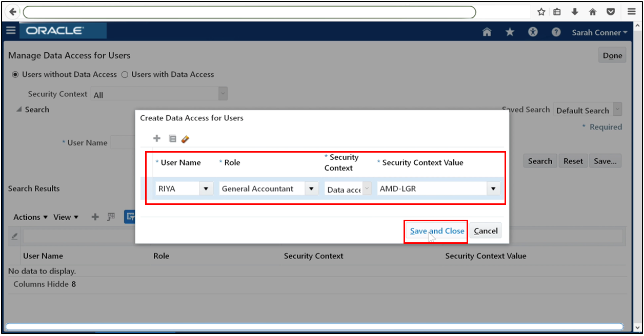Open the accessibility settings icon
This screenshot has height=336, width=644.
click(x=533, y=32)
